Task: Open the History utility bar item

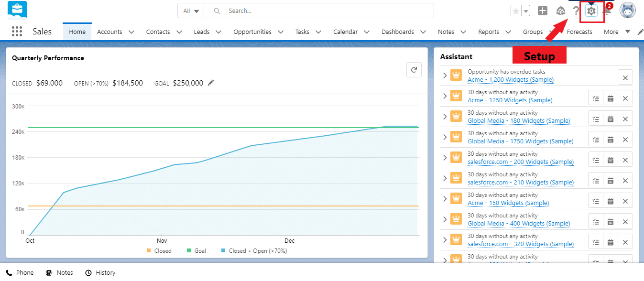Action: pyautogui.click(x=100, y=273)
